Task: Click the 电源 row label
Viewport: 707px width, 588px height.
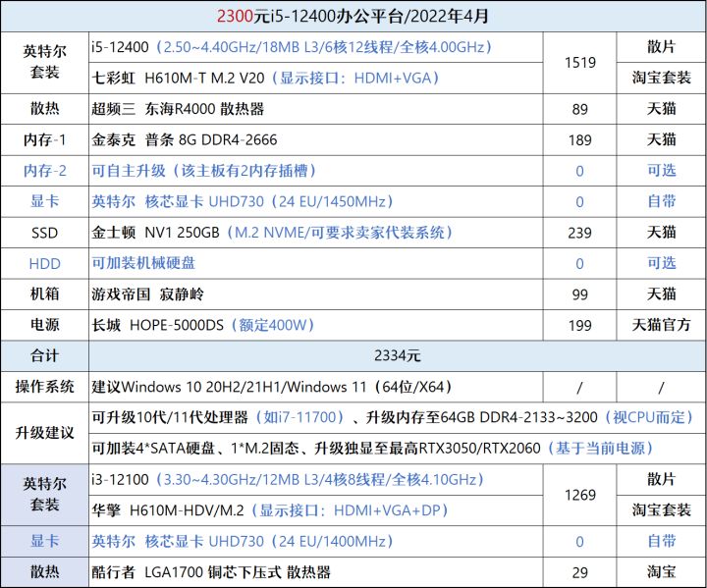Action: tap(44, 325)
